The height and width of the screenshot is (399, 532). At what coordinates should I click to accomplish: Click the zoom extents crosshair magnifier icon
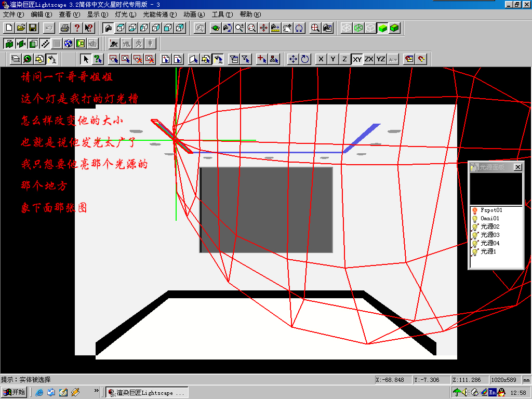click(x=315, y=28)
